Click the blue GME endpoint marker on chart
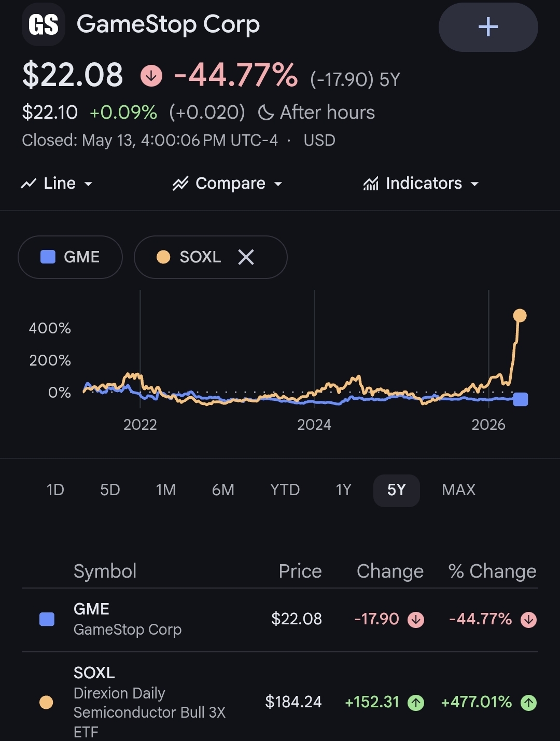Image resolution: width=560 pixels, height=741 pixels. (x=521, y=399)
